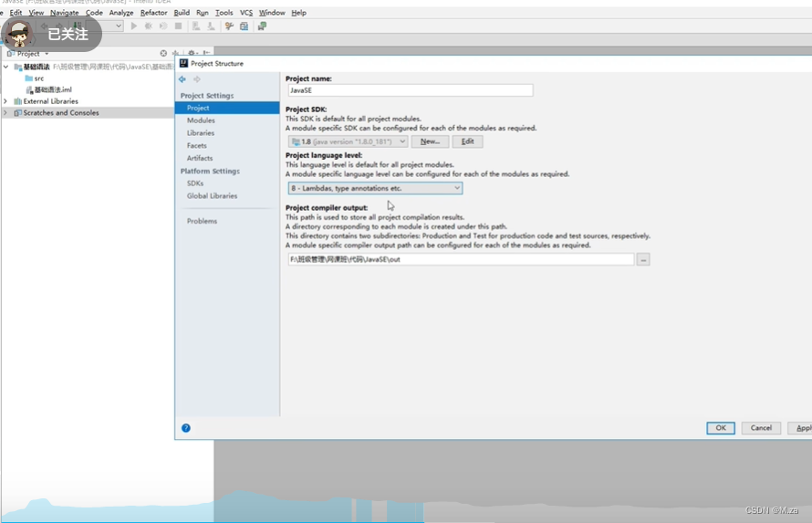The image size is (812, 523).
Task: Click the compiler output path field
Action: point(461,259)
